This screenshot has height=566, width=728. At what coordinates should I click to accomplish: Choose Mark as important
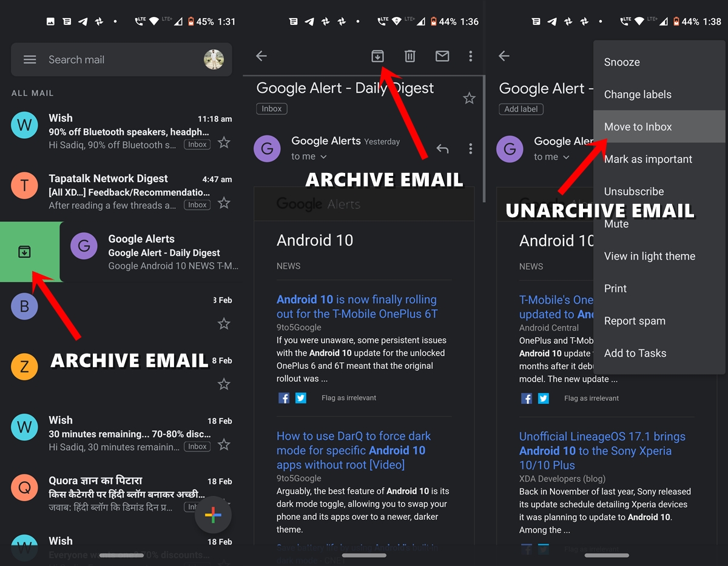[x=659, y=159]
